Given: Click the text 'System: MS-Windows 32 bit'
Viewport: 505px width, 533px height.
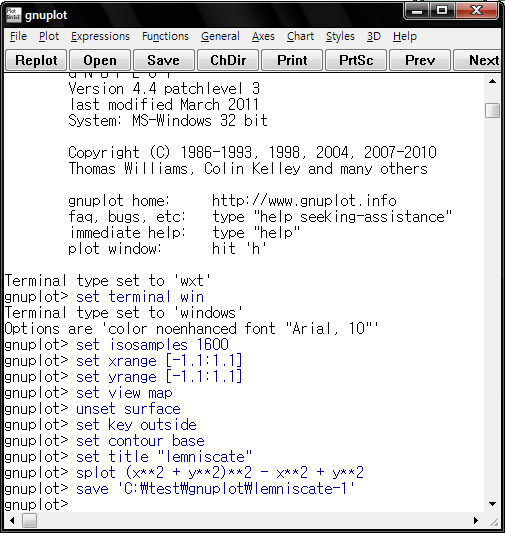Looking at the screenshot, I should point(168,121).
